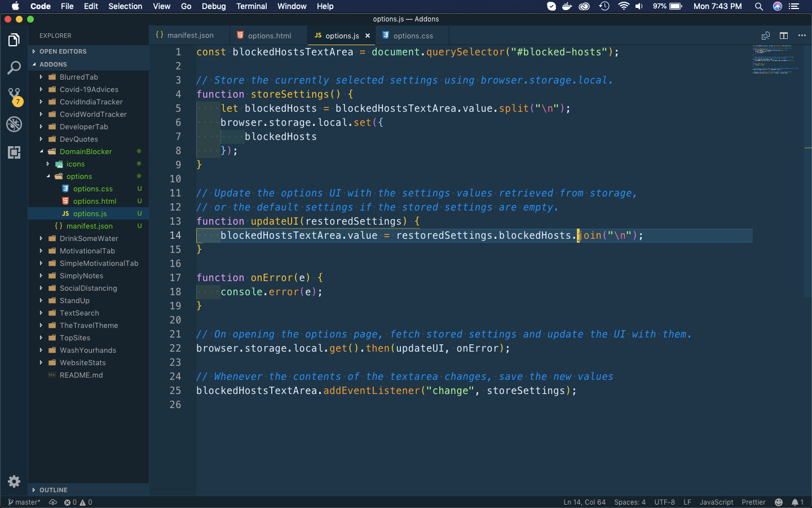812x508 pixels.
Task: Open the More Actions ellipsis menu
Action: point(802,36)
